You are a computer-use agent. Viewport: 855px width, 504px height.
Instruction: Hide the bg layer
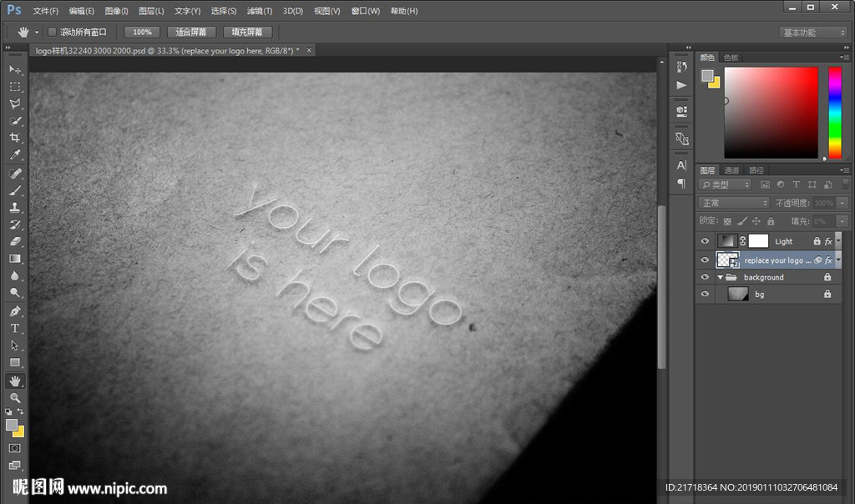point(705,294)
